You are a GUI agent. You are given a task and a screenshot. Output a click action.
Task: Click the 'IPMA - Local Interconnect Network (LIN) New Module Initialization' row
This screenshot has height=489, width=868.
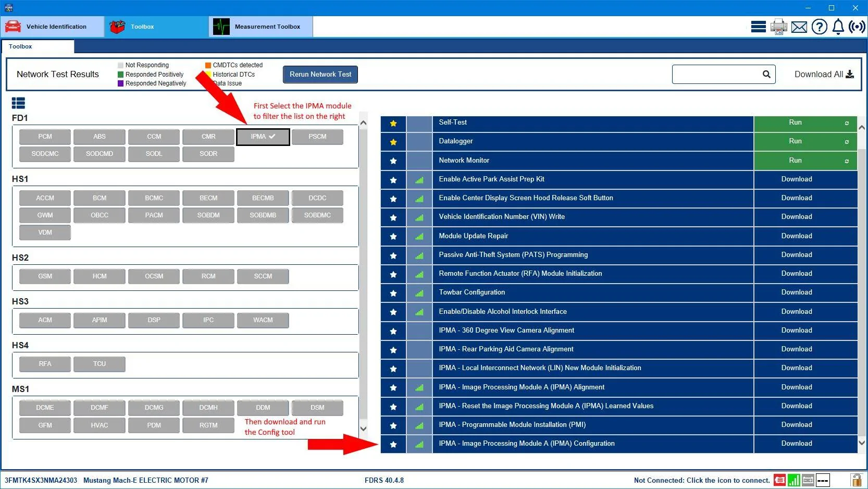tap(619, 368)
